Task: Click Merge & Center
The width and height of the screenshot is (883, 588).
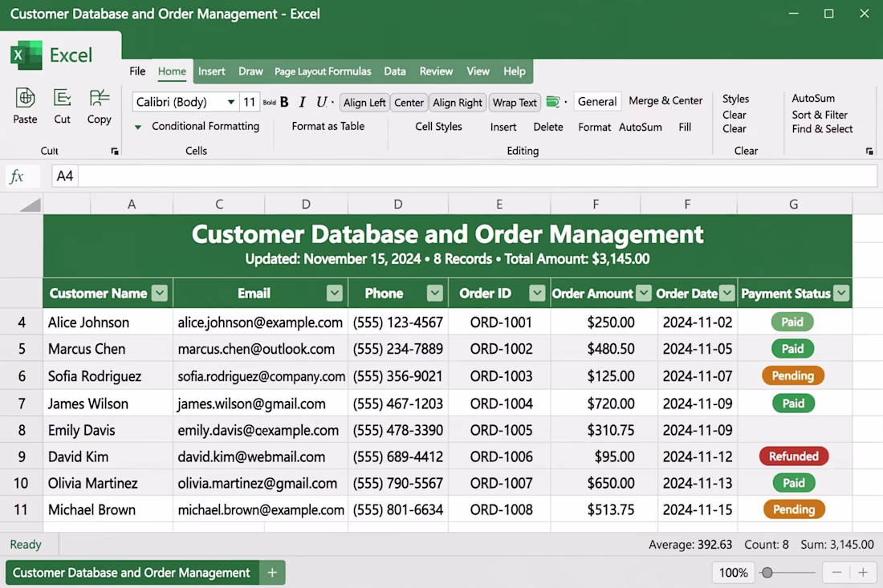Action: [665, 101]
